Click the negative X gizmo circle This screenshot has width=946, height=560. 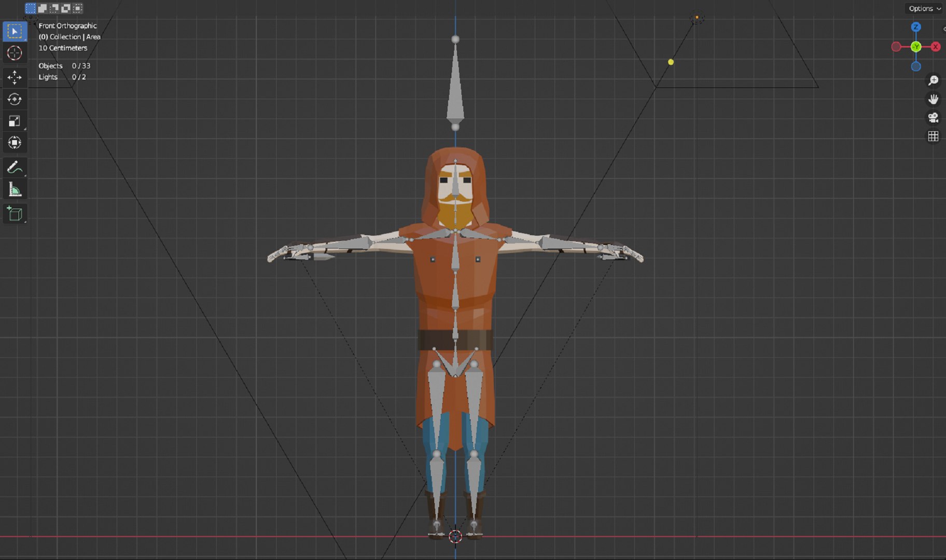tap(896, 47)
